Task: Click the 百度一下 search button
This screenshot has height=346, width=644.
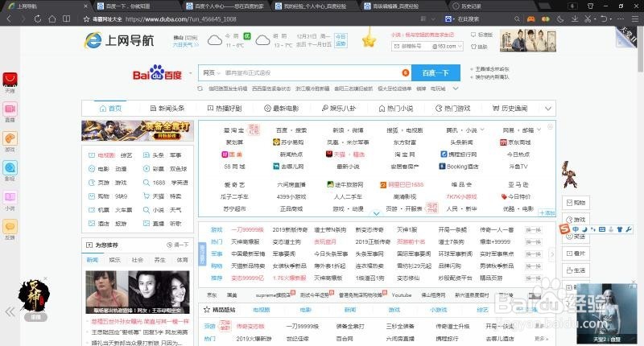Action: tap(436, 72)
